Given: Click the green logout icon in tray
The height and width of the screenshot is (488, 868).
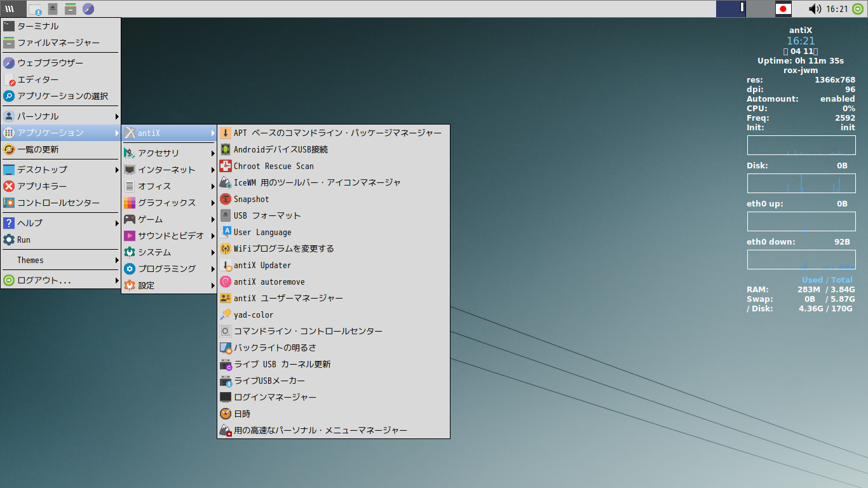Looking at the screenshot, I should coord(857,9).
